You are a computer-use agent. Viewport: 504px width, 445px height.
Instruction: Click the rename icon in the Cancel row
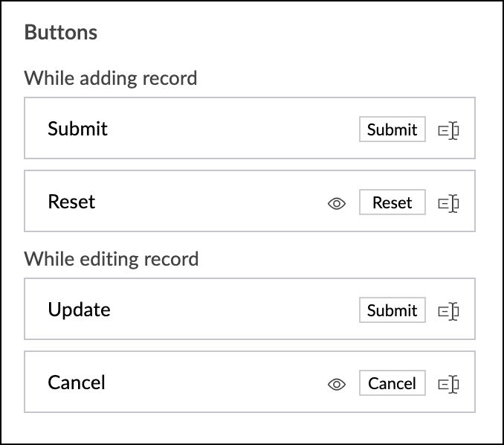[x=448, y=384]
